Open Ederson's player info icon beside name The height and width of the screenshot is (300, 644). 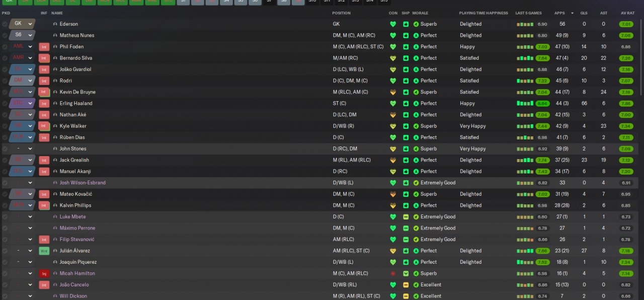click(x=55, y=24)
